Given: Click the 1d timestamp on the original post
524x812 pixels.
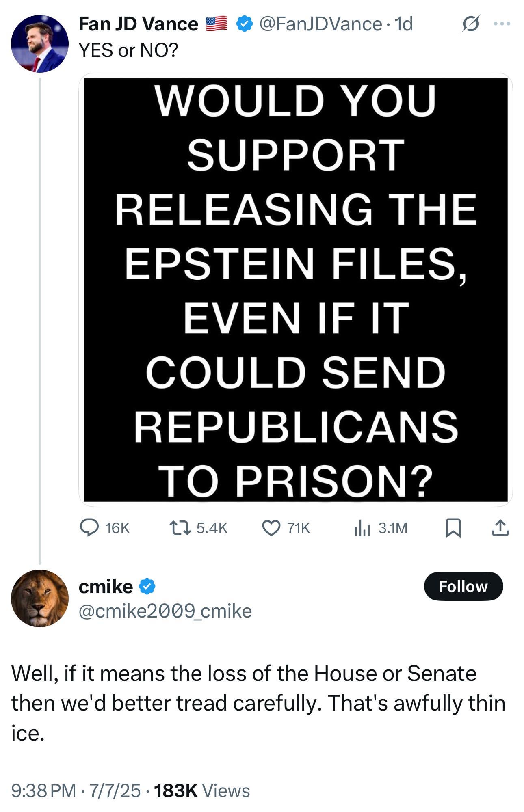Looking at the screenshot, I should coord(404,24).
